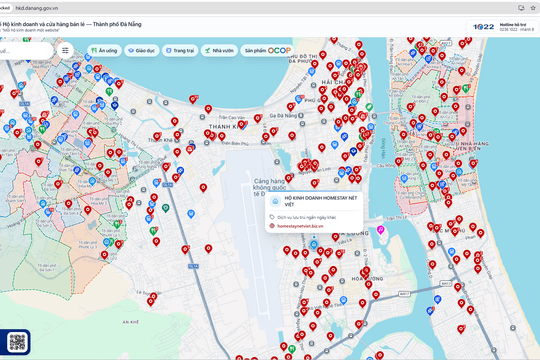
Task: Click the popup title HỘ KINH DOANH HOMESTAY NÉT VIỆT
Action: 321,201
